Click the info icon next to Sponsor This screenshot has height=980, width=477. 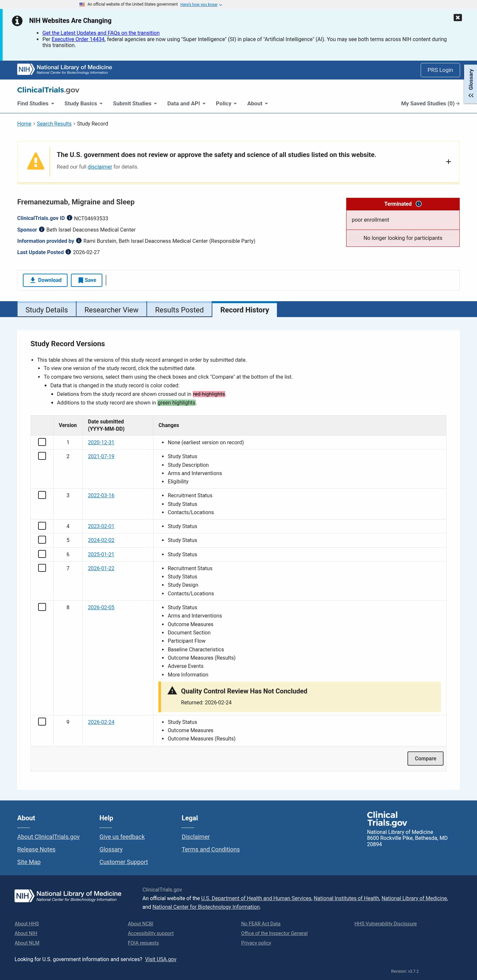click(x=42, y=229)
